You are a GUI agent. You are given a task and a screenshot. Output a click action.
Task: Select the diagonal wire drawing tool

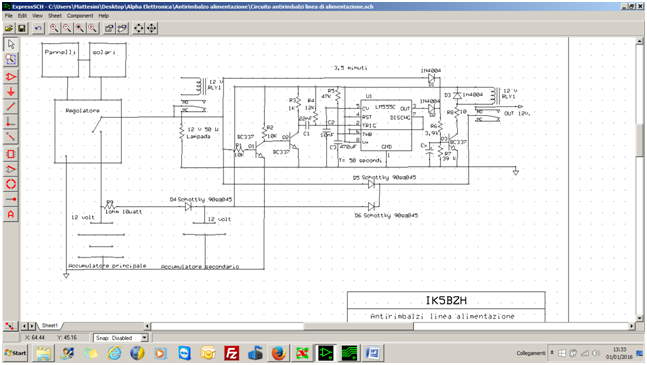tap(11, 106)
